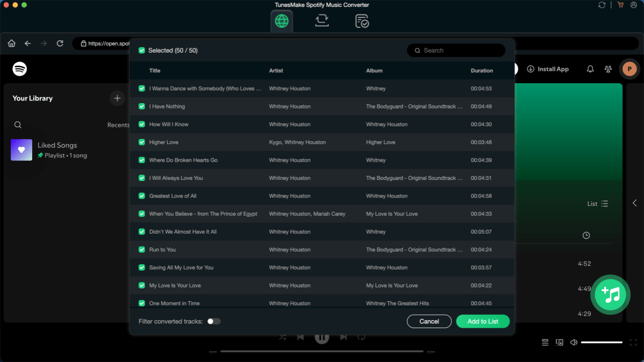The width and height of the screenshot is (644, 362).
Task: Click the Add to List button
Action: pyautogui.click(x=483, y=321)
